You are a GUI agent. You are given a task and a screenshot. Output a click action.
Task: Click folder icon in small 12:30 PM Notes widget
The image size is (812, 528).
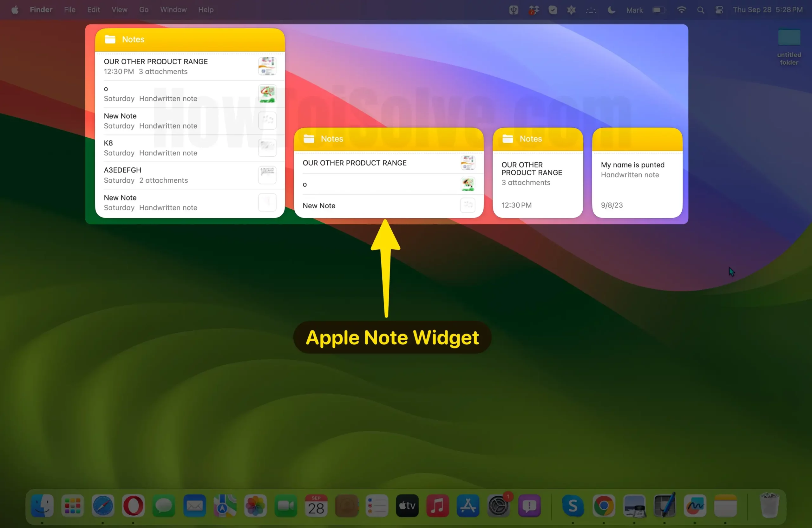pyautogui.click(x=508, y=139)
